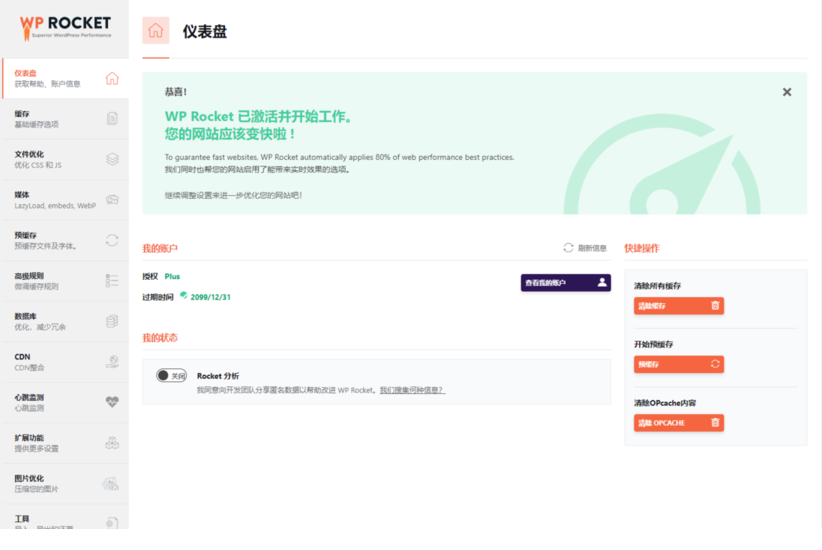Click the 恭喜! notice heading
This screenshot has width=822, height=550.
coord(176,92)
